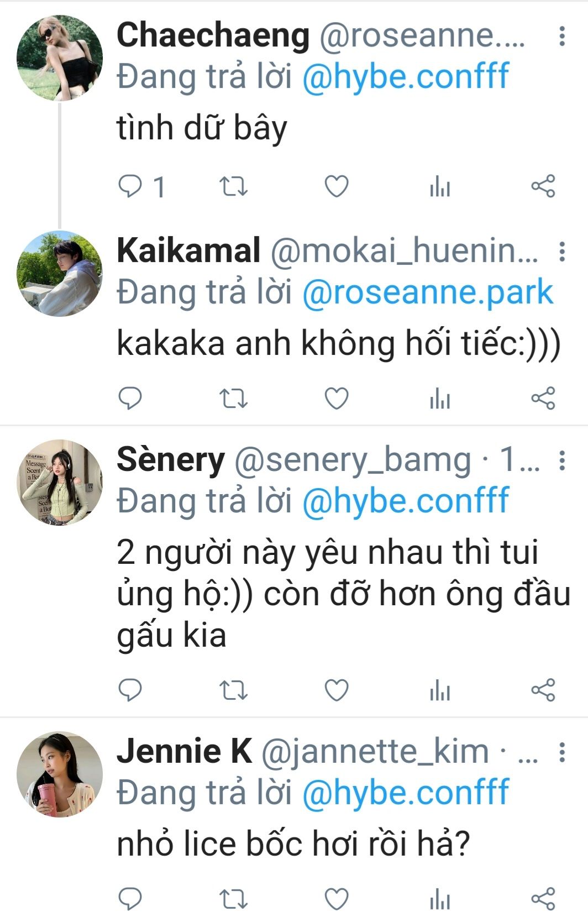Open more options for Kaikamal's reply

(562, 252)
